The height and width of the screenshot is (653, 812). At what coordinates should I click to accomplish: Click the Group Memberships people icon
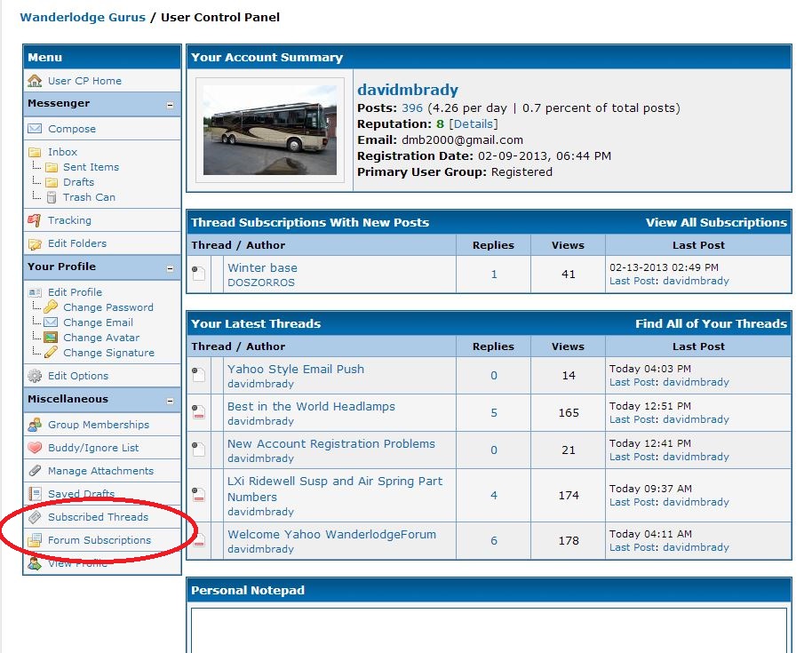35,425
